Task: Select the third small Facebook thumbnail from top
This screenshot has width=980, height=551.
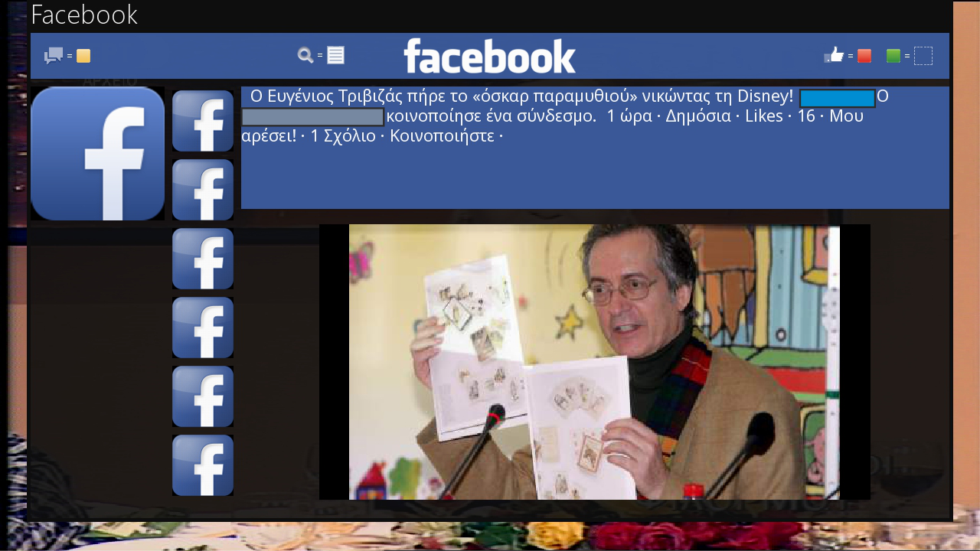Action: [203, 259]
